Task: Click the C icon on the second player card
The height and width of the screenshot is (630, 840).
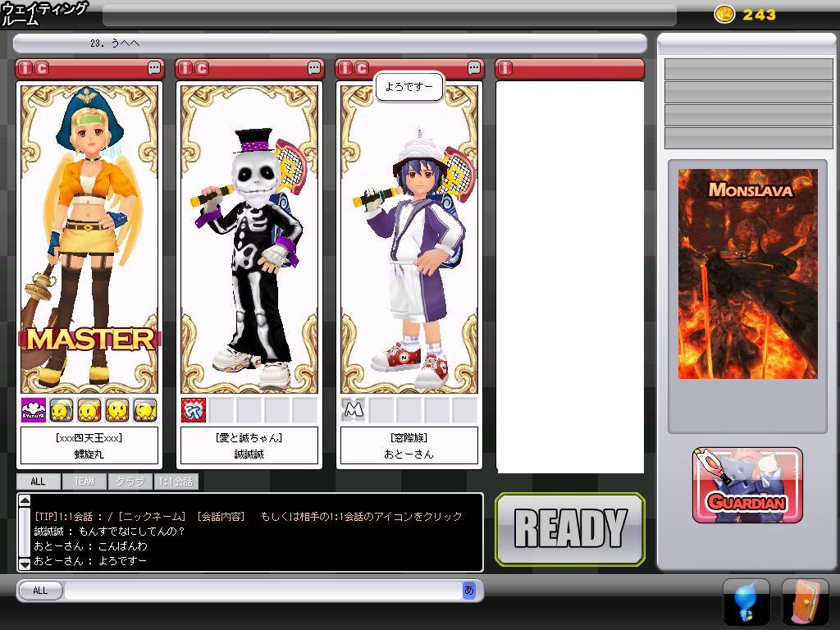Action: pyautogui.click(x=202, y=69)
